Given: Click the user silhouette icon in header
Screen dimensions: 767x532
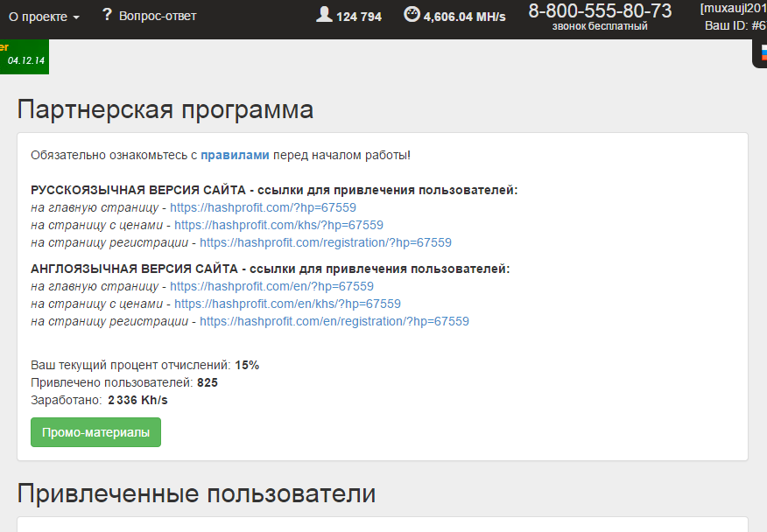Looking at the screenshot, I should (x=325, y=15).
